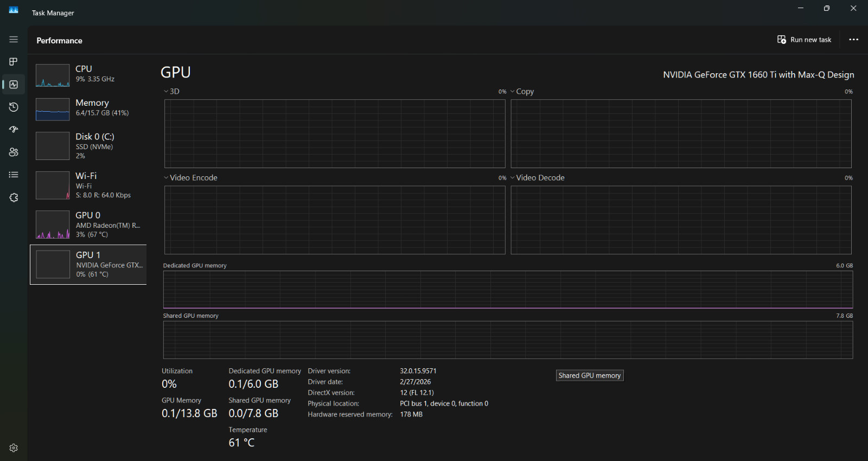
Task: Open Task Manager settings gear
Action: click(14, 448)
